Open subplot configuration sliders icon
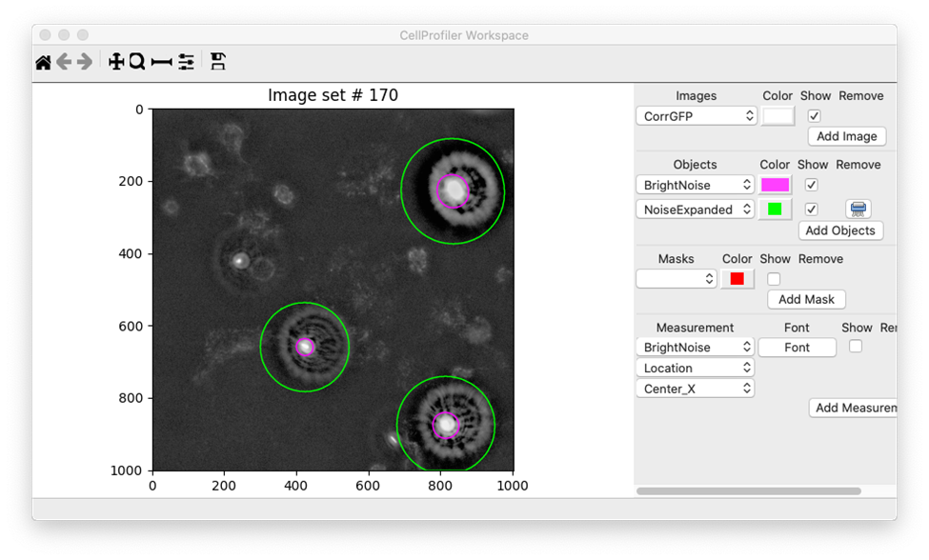Screen dimensions: 929x560 tap(186, 62)
